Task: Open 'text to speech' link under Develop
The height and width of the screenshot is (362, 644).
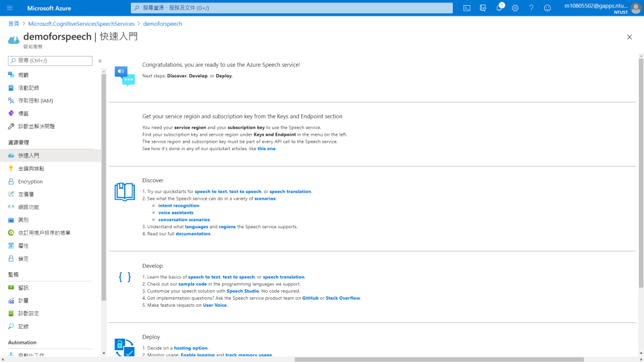Action: pyautogui.click(x=238, y=277)
